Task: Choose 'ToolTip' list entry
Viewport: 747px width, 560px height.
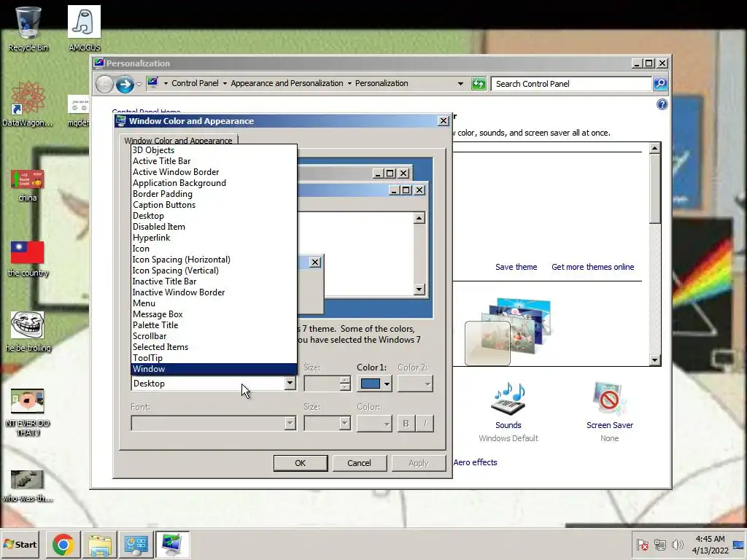Action: tap(214, 358)
